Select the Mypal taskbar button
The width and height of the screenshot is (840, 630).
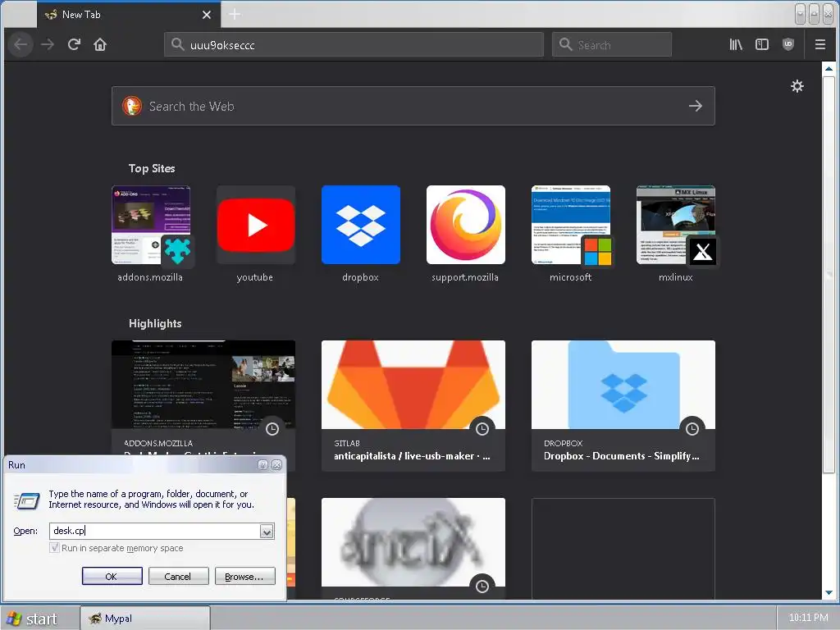pos(145,619)
